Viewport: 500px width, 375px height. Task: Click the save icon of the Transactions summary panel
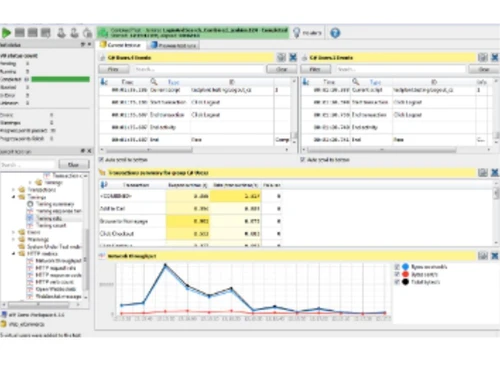pyautogui.click(x=483, y=172)
